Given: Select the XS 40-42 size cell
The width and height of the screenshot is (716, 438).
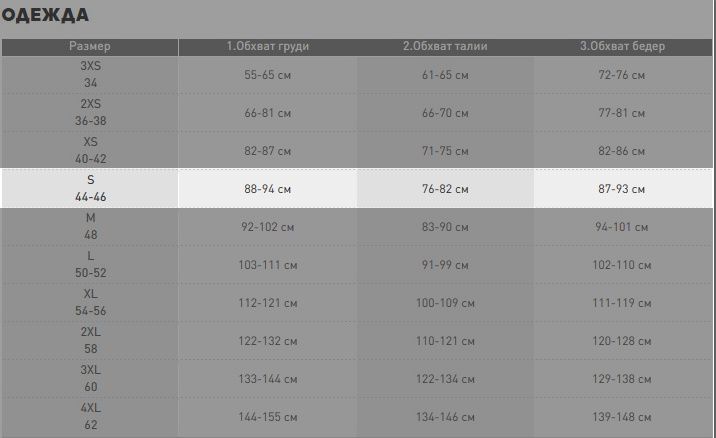Looking at the screenshot, I should pyautogui.click(x=90, y=150).
